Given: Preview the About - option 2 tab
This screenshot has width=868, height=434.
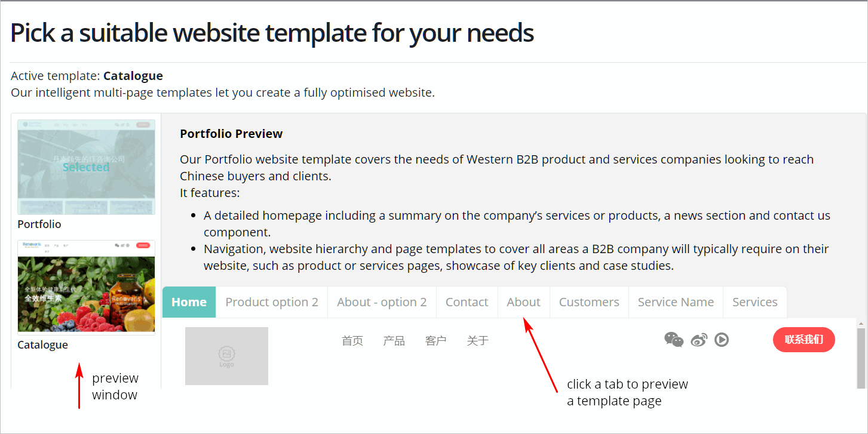Looking at the screenshot, I should tap(382, 302).
